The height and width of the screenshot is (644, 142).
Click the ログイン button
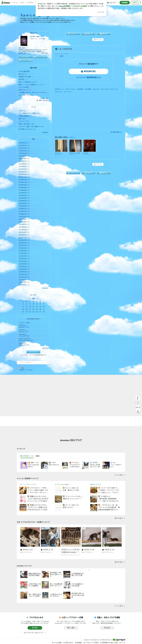coord(135,3)
